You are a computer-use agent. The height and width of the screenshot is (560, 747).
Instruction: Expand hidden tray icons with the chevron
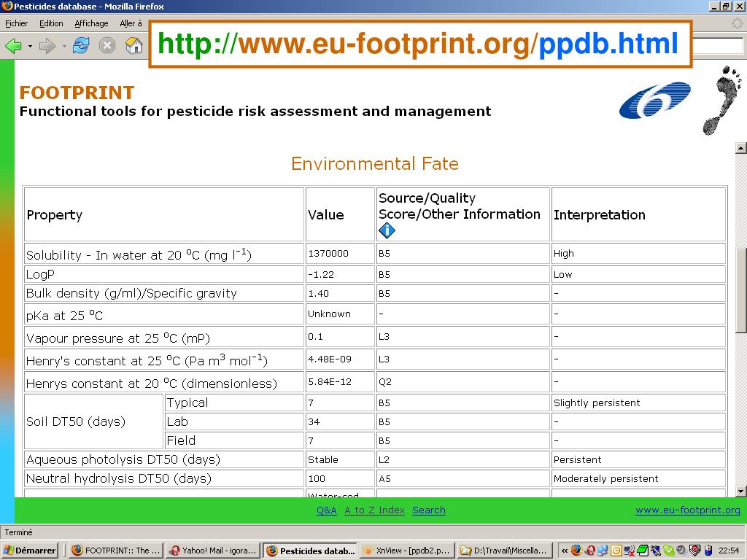pos(564,551)
